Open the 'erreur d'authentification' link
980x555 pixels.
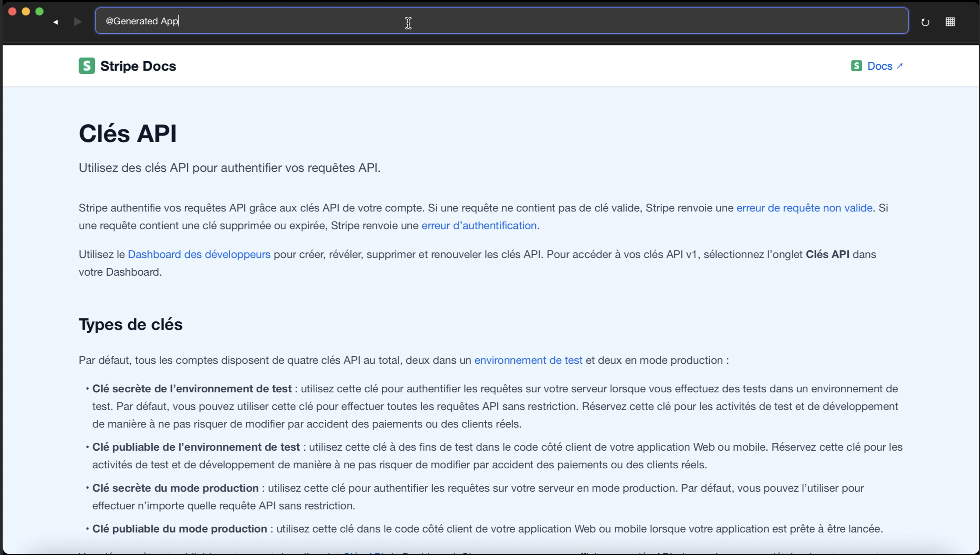(479, 225)
